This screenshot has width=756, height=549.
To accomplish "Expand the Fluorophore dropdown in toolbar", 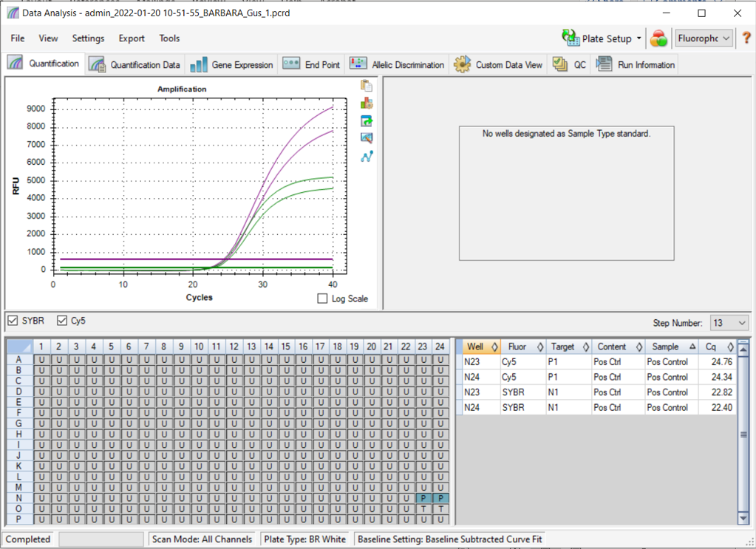I will pyautogui.click(x=704, y=38).
